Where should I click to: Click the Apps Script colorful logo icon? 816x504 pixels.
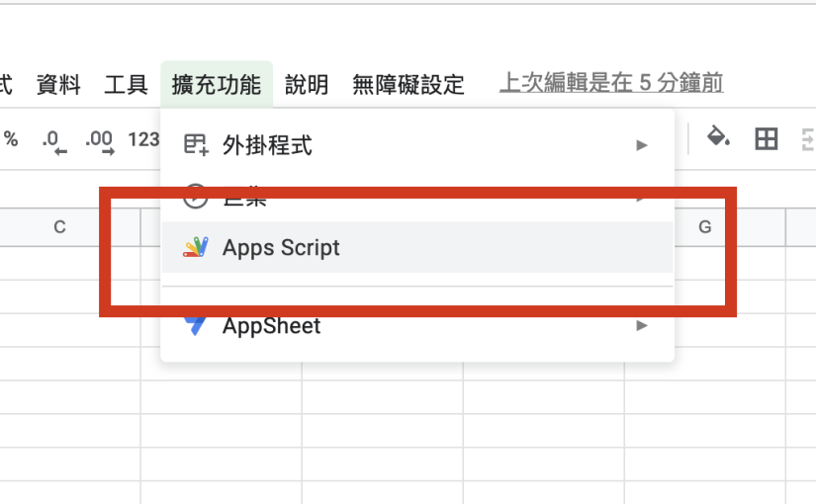[x=196, y=247]
